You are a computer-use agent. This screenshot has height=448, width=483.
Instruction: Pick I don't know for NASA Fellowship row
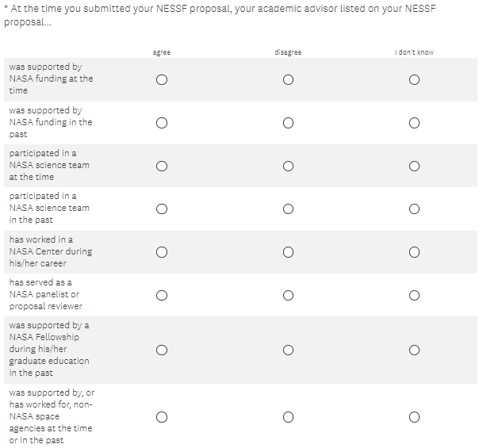(x=414, y=350)
